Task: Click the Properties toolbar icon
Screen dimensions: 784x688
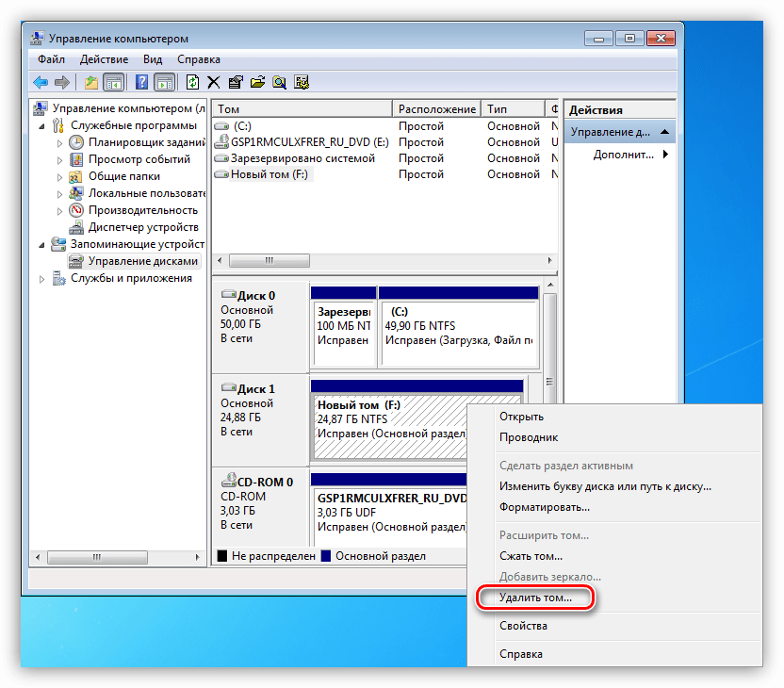Action: (x=236, y=82)
